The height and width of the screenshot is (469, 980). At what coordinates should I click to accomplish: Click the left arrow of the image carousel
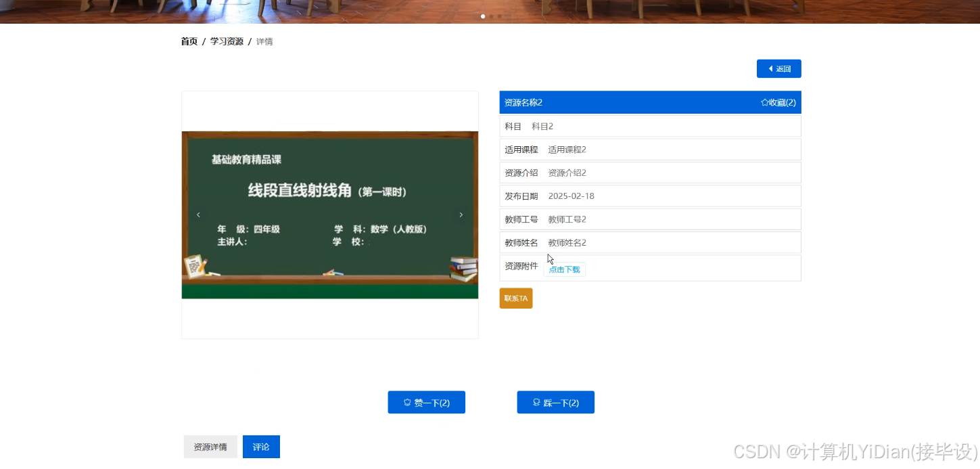coord(198,215)
